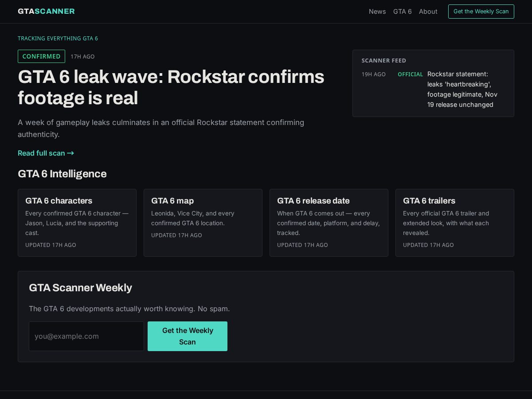Open the GTA 6 characters card
Screen dimensions: 532x399
[x=77, y=223]
